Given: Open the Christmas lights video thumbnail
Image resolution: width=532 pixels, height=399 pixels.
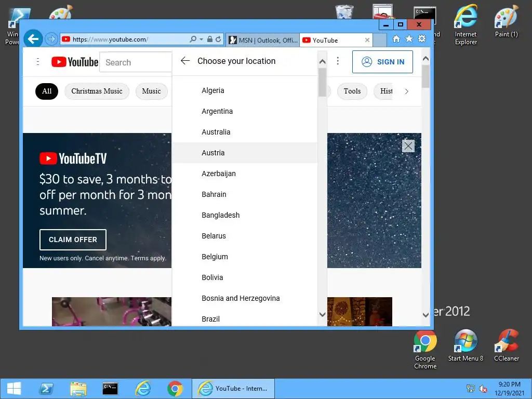Looking at the screenshot, I should click(360, 312).
